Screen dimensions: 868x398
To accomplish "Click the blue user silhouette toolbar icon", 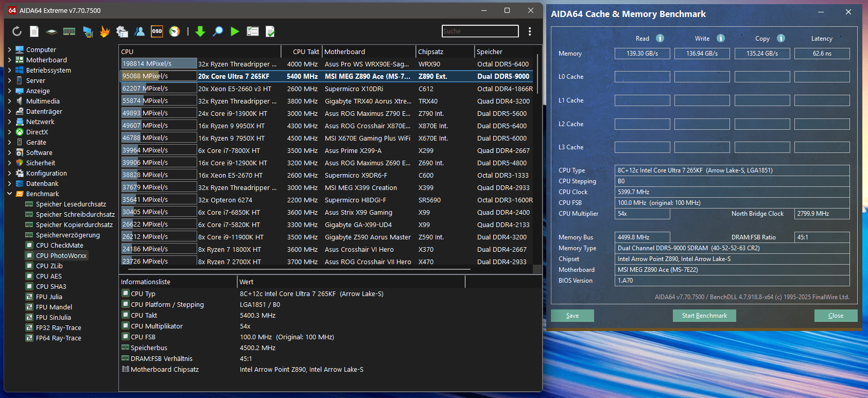I will point(140,31).
